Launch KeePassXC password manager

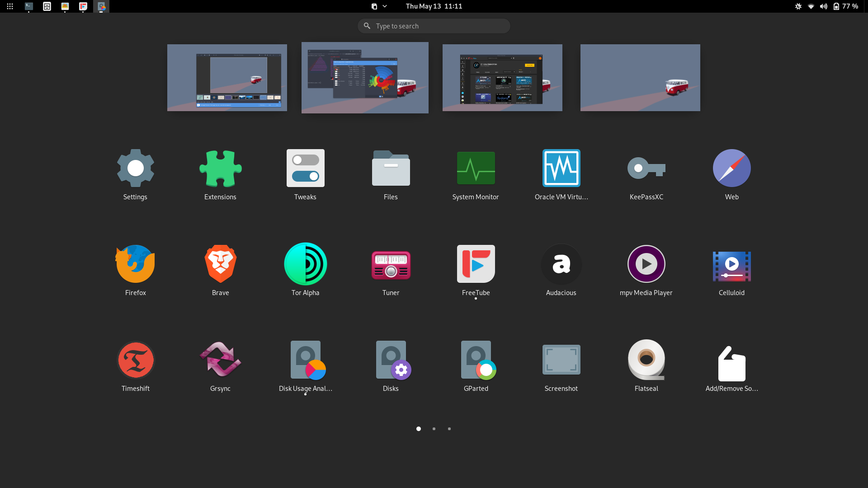[646, 168]
